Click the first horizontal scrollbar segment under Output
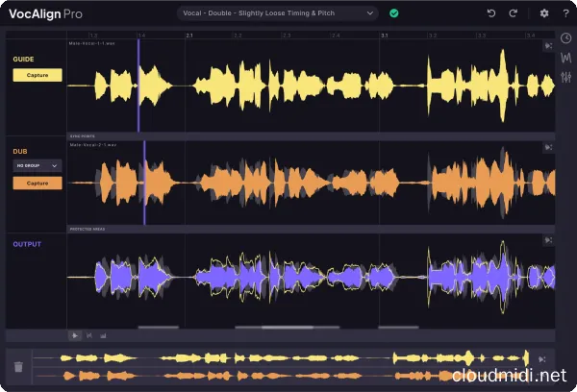This screenshot has height=392, width=577. pos(159,327)
